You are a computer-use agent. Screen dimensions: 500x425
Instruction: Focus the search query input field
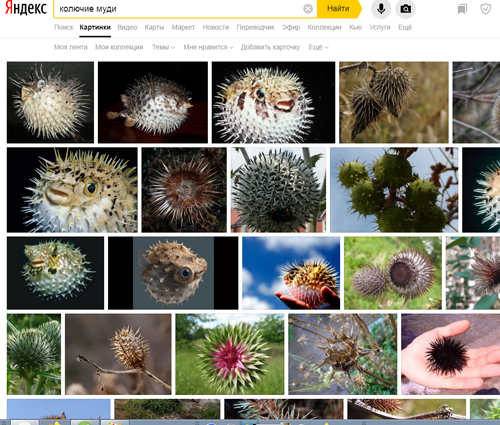click(x=178, y=9)
